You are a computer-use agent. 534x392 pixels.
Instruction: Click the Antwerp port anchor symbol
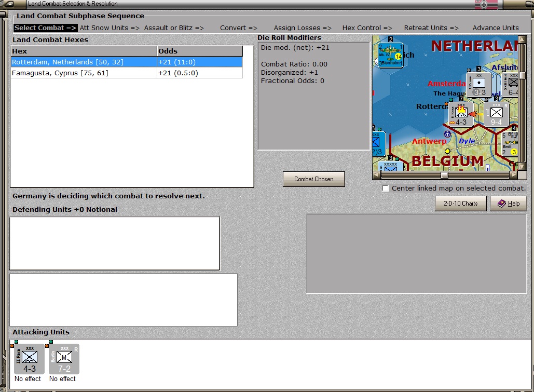pos(447,134)
